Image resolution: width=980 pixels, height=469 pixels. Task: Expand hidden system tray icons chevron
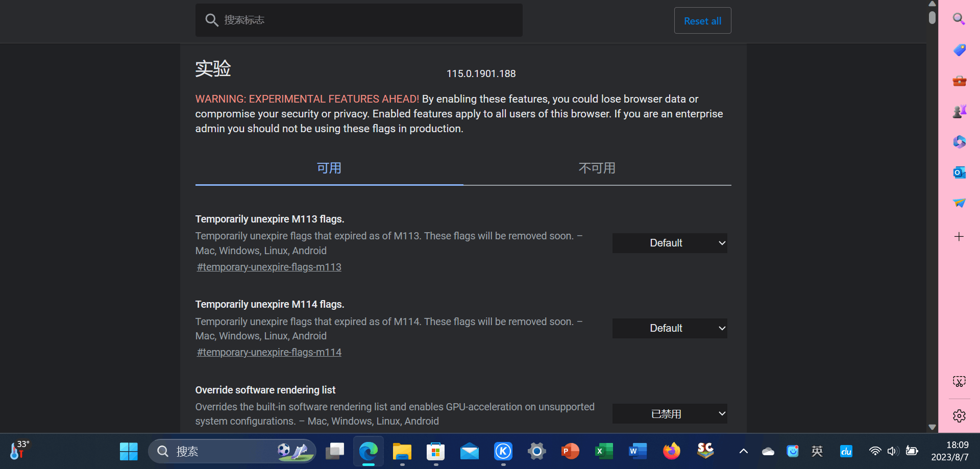click(744, 451)
